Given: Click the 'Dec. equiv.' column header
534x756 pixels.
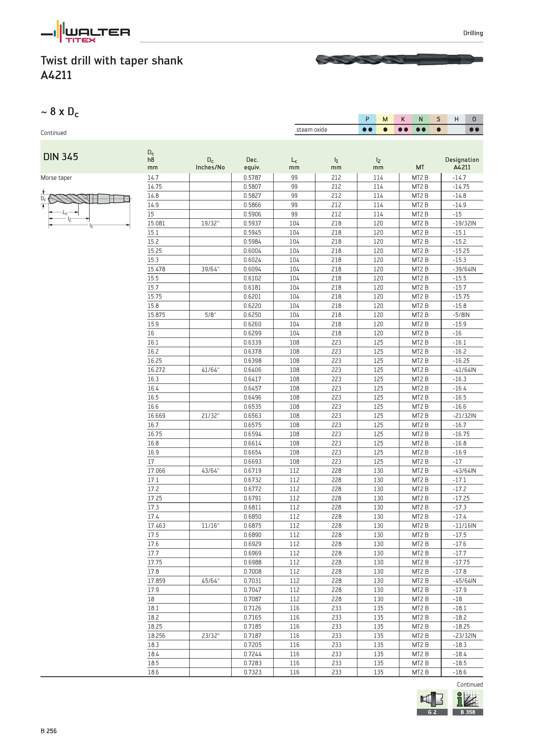Looking at the screenshot, I should point(252,163).
